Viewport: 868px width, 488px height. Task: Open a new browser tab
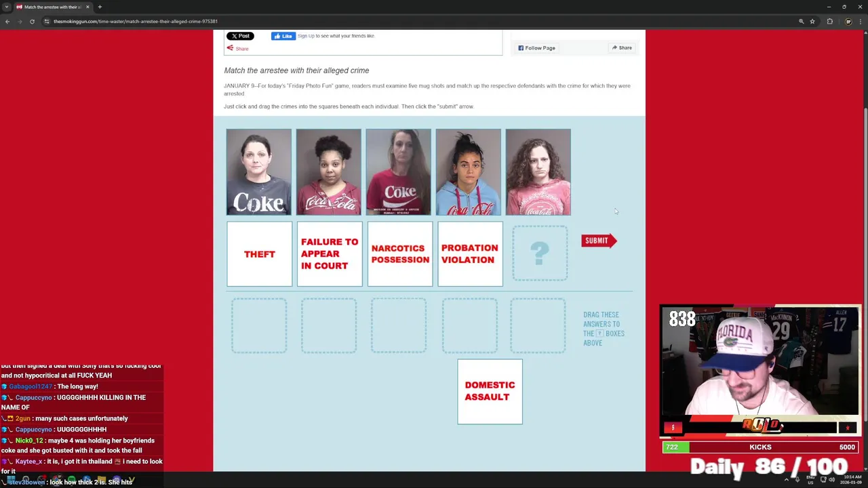100,7
